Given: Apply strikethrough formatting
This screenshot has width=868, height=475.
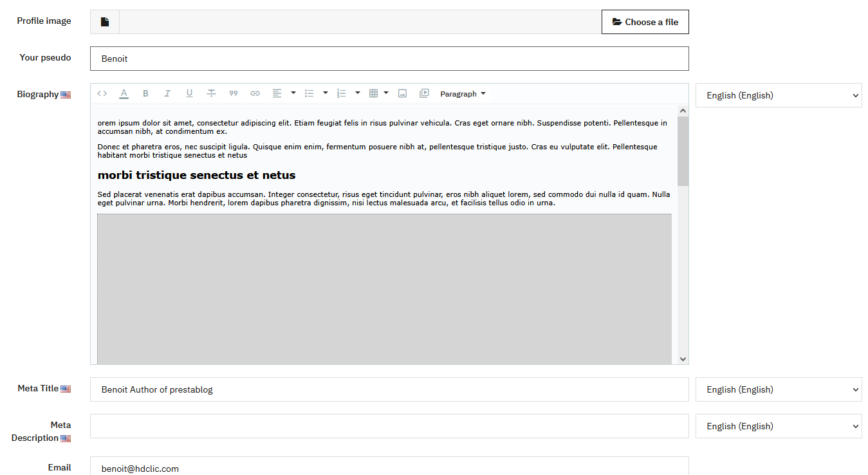Looking at the screenshot, I should coord(211,93).
